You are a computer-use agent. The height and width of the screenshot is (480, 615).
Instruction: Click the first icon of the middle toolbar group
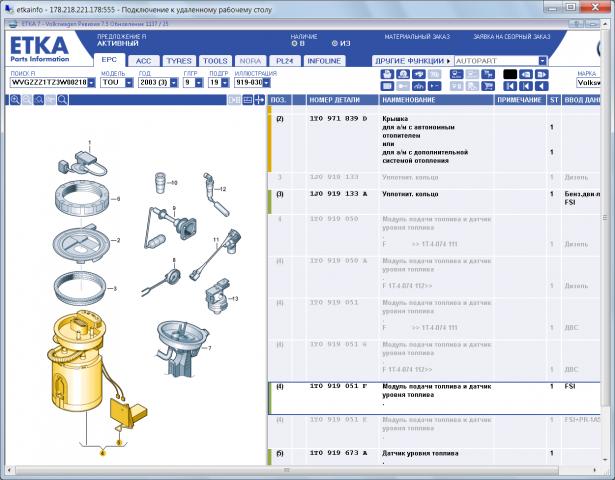point(457,74)
